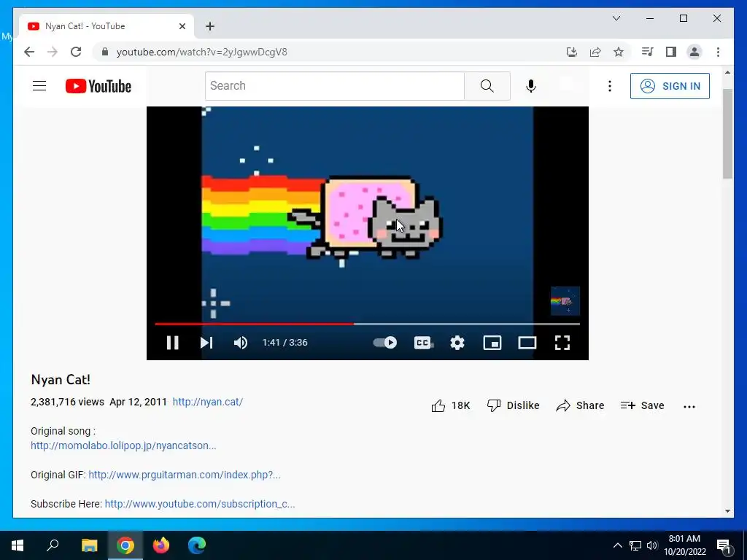Mute the video volume

point(241,343)
